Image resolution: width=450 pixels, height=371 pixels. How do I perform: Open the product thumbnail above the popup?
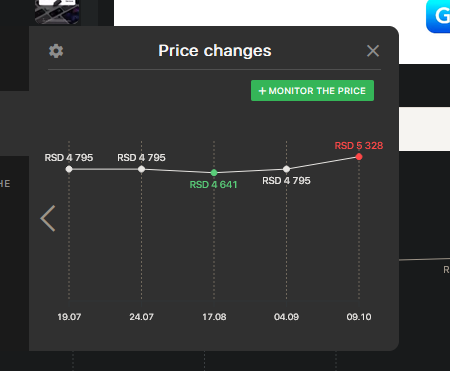[57, 12]
